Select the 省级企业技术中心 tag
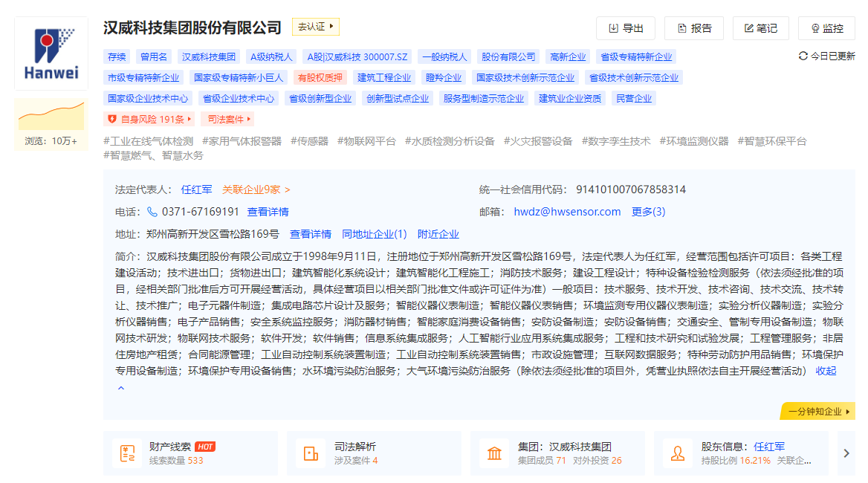This screenshot has height=483, width=868. (x=239, y=99)
